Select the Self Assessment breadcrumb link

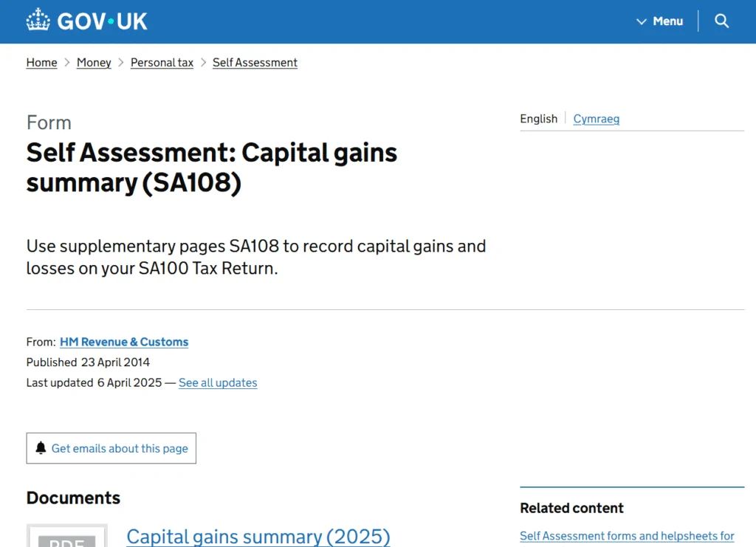[255, 63]
